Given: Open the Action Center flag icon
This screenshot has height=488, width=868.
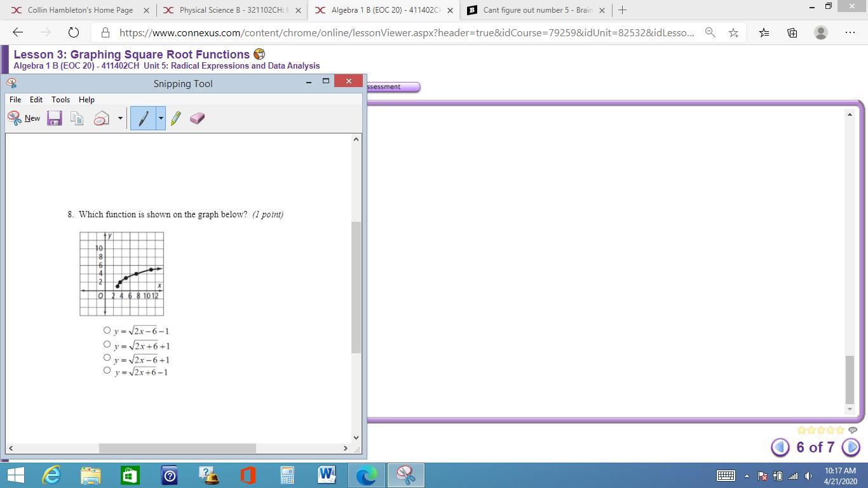Looking at the screenshot, I should [762, 475].
